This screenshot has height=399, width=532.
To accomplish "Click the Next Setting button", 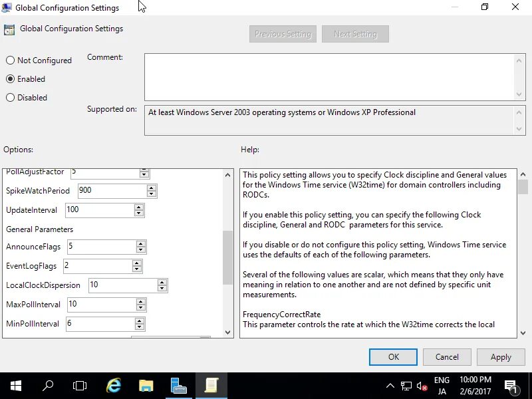I will click(x=355, y=34).
